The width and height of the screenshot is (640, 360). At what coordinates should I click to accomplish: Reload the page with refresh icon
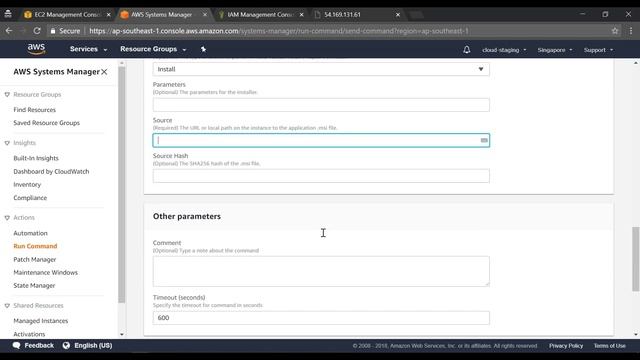37,31
